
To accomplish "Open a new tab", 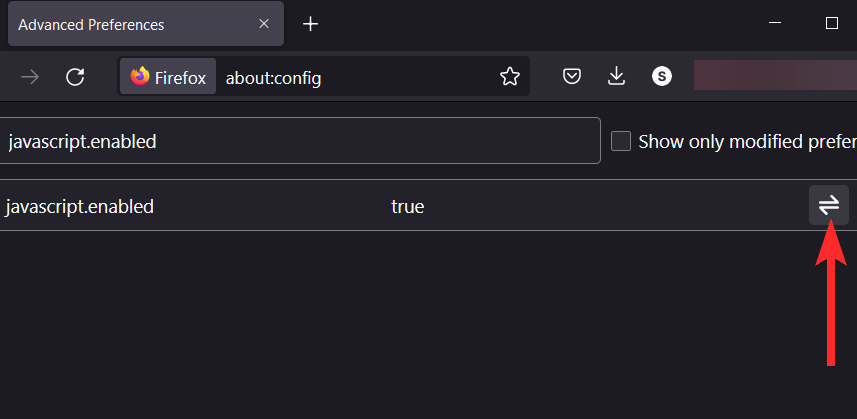I will click(x=311, y=24).
